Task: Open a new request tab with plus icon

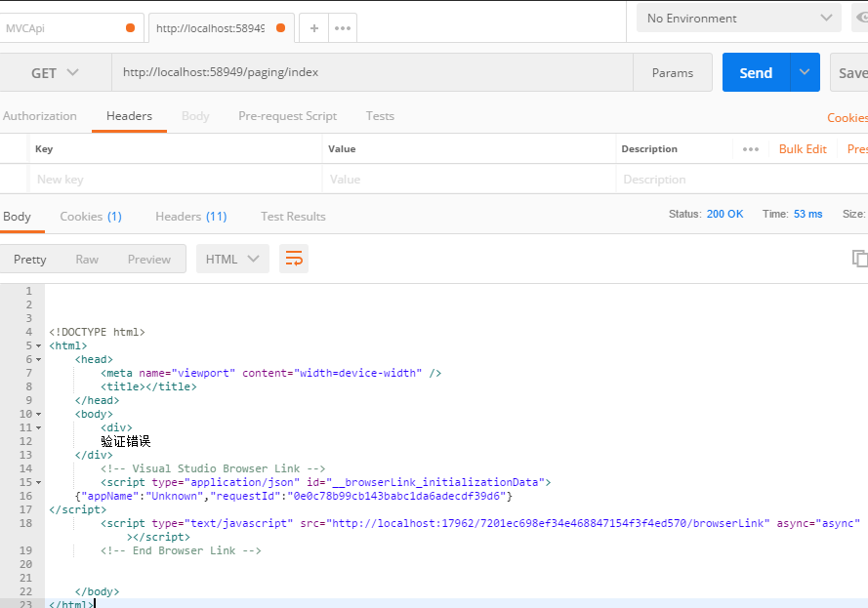Action: click(x=313, y=28)
